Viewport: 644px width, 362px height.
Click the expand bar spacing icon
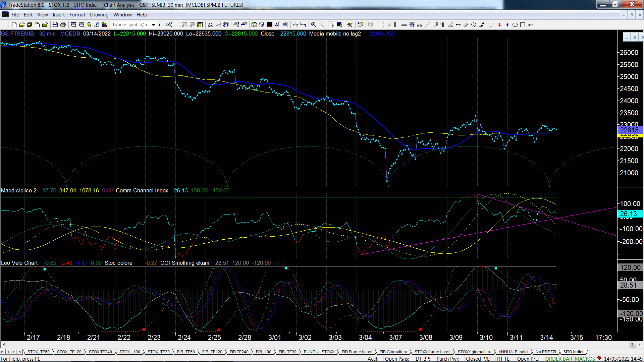[x=303, y=25]
